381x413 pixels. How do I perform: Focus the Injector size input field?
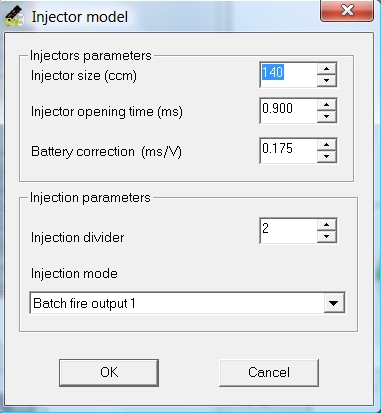coord(288,75)
